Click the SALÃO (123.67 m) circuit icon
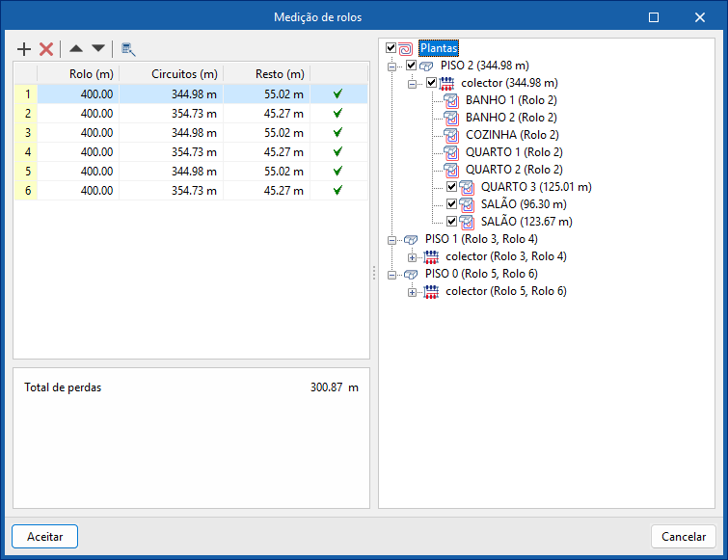This screenshot has height=560, width=728. [x=467, y=223]
